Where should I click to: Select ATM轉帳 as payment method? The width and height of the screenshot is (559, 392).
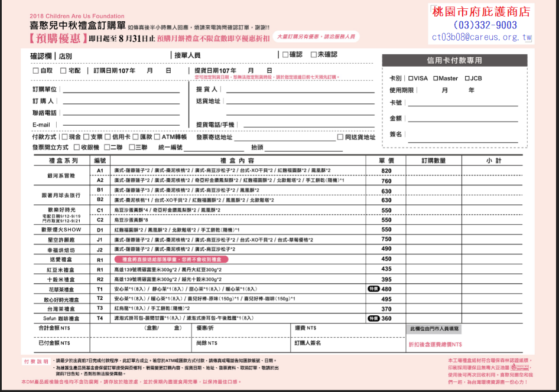point(157,137)
